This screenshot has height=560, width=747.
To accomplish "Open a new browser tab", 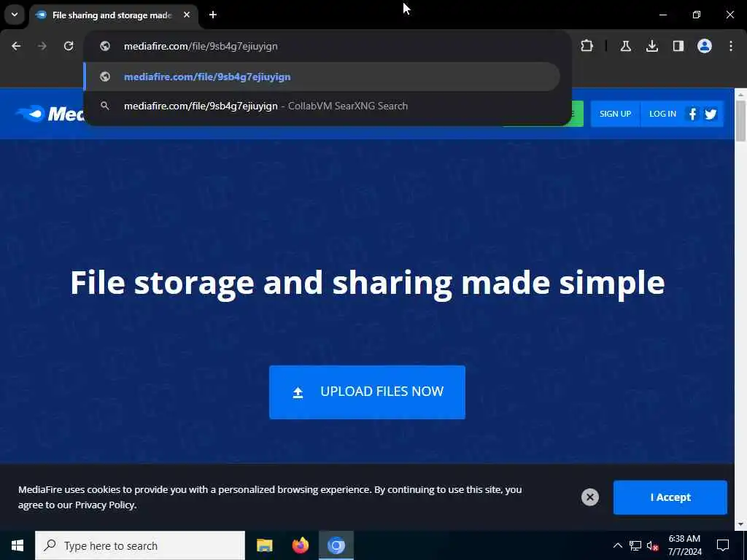I will 213,15.
